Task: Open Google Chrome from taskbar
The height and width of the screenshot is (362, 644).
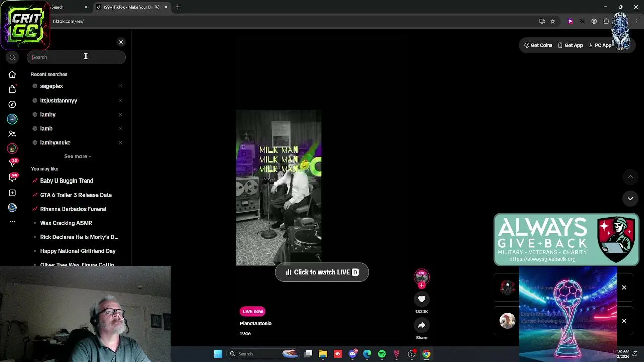Action: (x=426, y=354)
